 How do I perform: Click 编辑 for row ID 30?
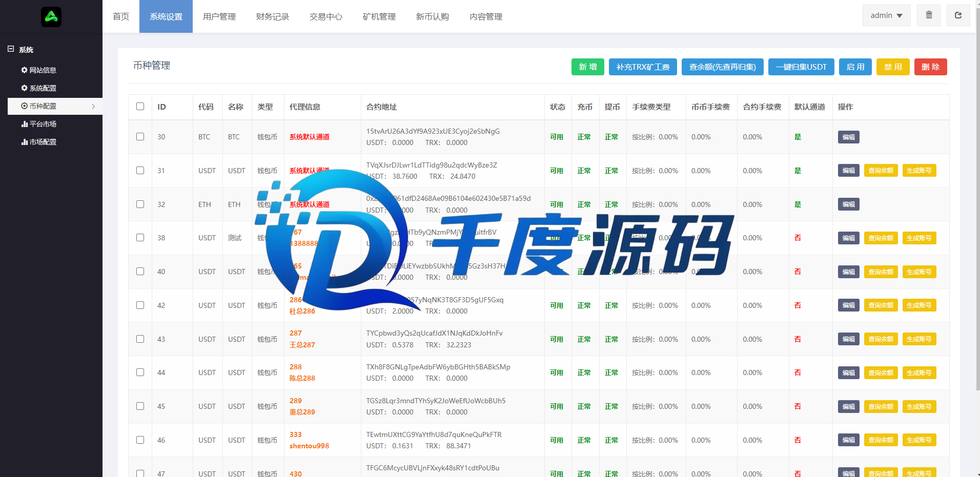tap(849, 137)
